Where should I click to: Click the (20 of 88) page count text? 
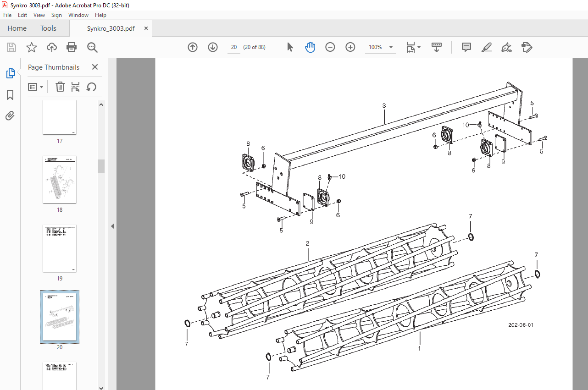(x=254, y=47)
